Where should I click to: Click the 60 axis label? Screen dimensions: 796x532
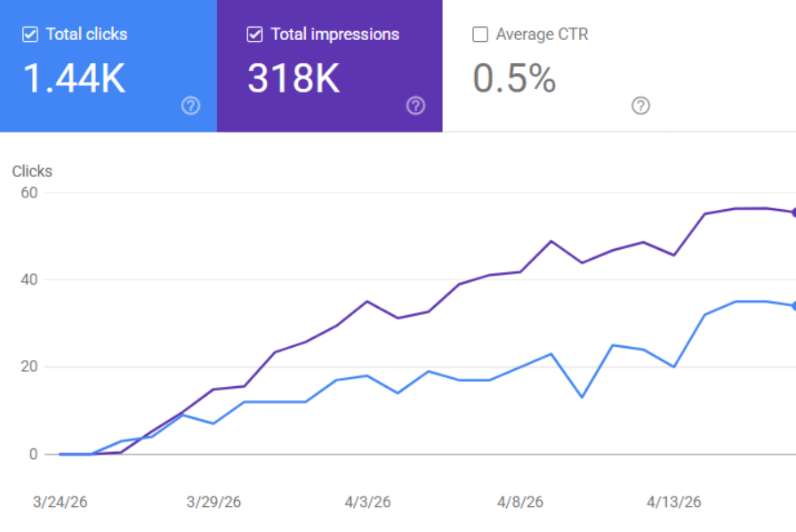(x=29, y=193)
